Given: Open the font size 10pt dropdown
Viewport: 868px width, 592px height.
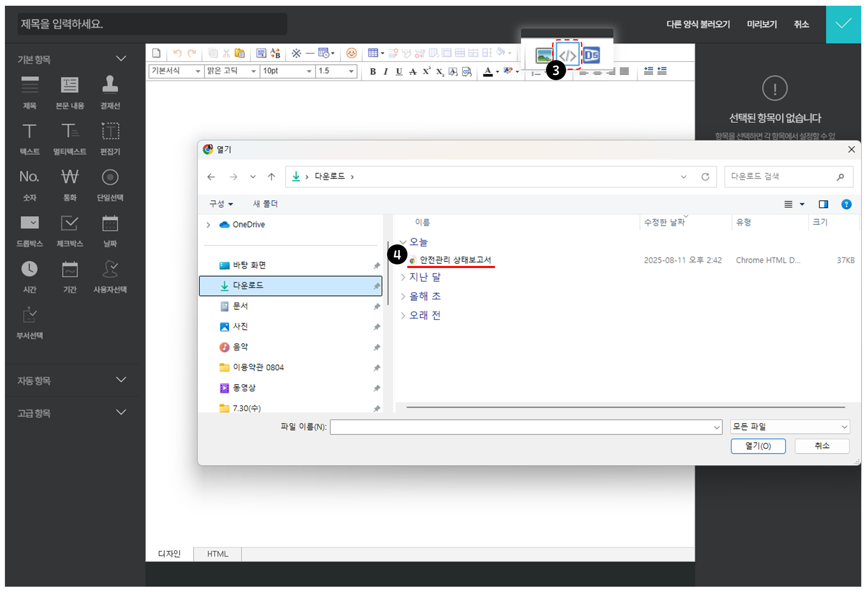Looking at the screenshot, I should click(287, 71).
